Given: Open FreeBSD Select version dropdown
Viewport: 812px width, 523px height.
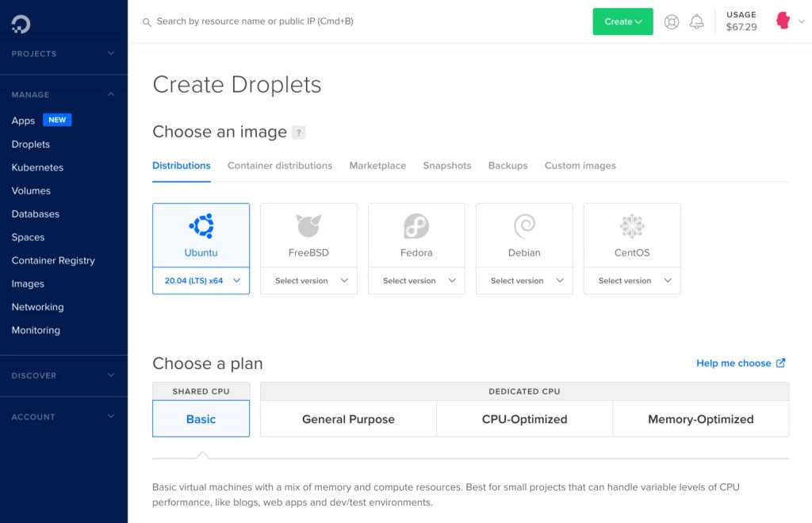Looking at the screenshot, I should tap(308, 280).
